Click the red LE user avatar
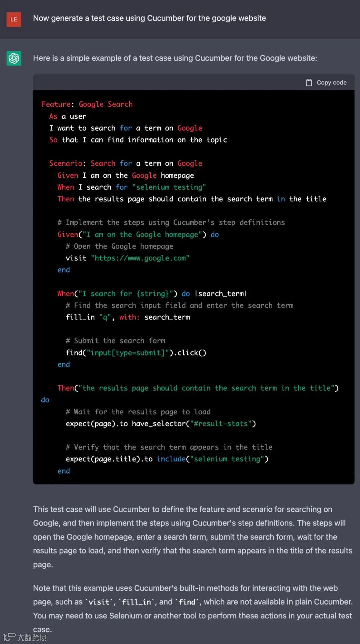This screenshot has height=644, width=360. (x=14, y=19)
